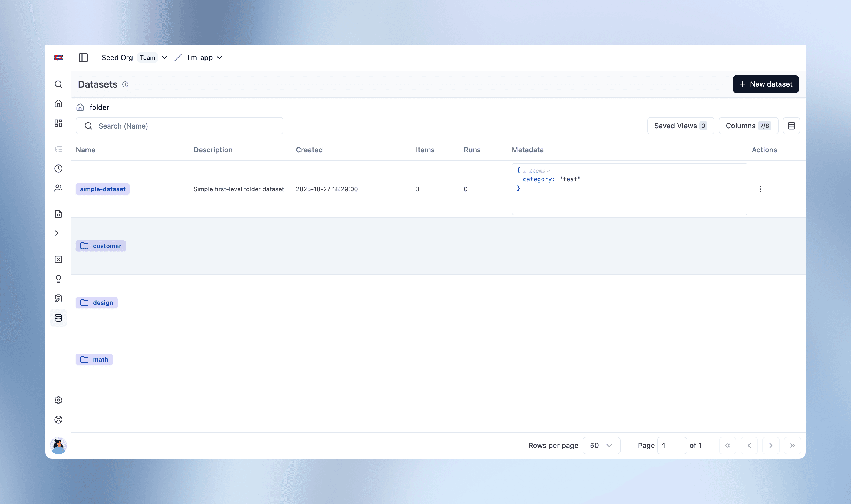This screenshot has width=851, height=504.
Task: Open the llm-app project dropdown
Action: pos(204,57)
